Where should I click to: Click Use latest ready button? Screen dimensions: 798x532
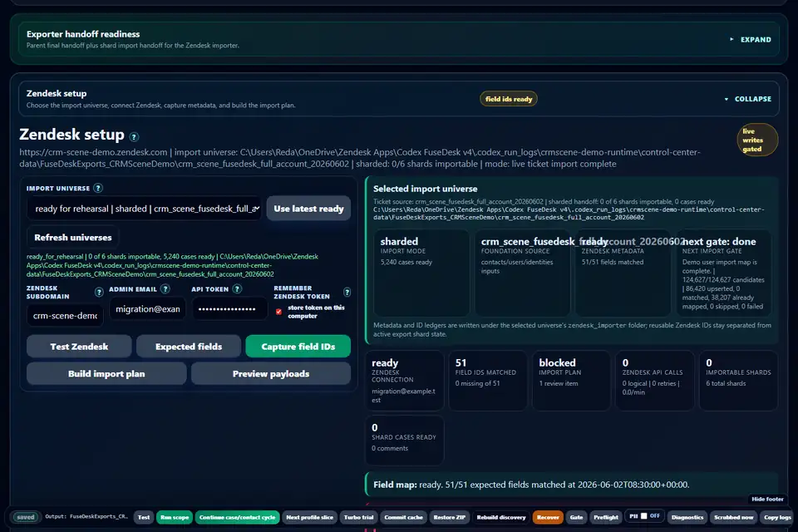point(308,209)
